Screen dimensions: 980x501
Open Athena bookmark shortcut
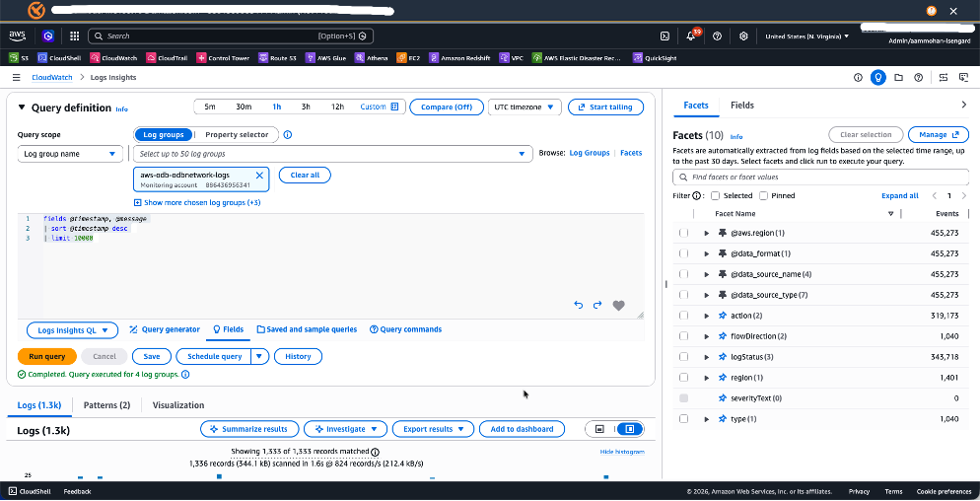tap(372, 58)
